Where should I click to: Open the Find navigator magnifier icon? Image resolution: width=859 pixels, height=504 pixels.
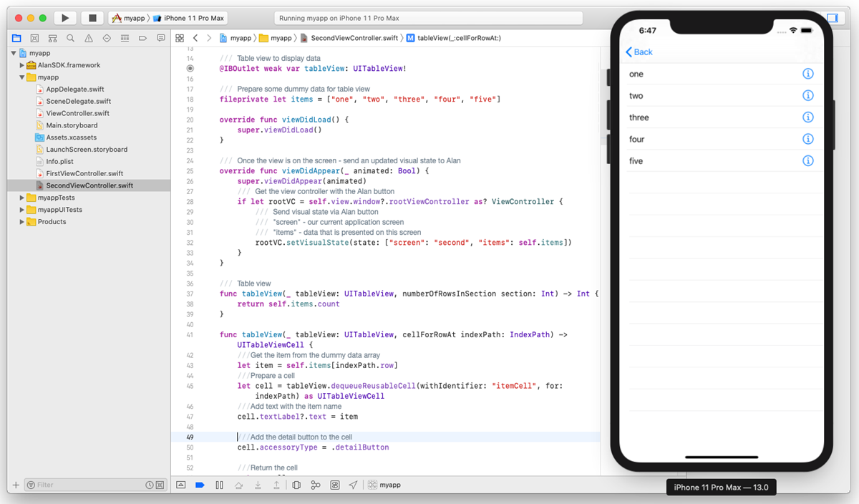[x=69, y=38]
